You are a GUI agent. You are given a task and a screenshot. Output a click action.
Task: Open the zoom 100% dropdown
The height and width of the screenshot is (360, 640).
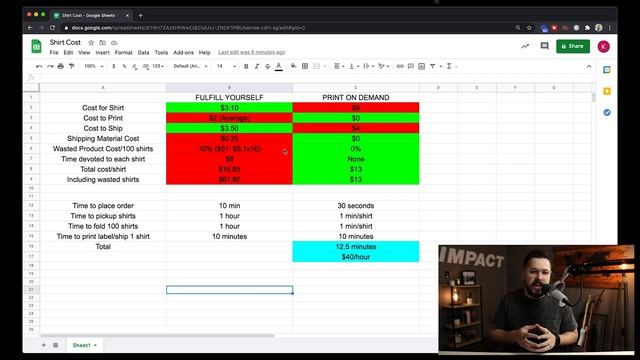click(x=93, y=66)
